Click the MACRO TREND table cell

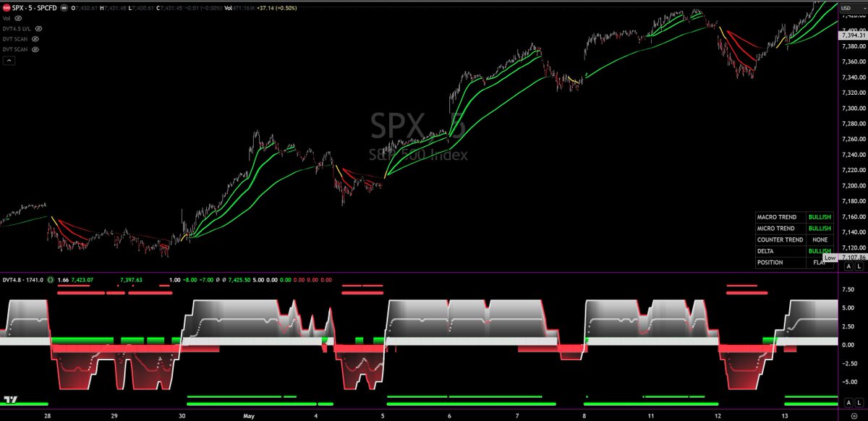point(779,217)
